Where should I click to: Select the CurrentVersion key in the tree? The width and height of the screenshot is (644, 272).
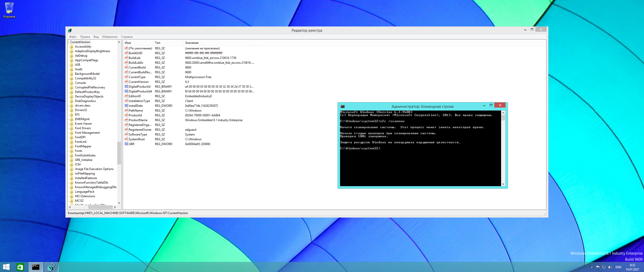(80, 42)
